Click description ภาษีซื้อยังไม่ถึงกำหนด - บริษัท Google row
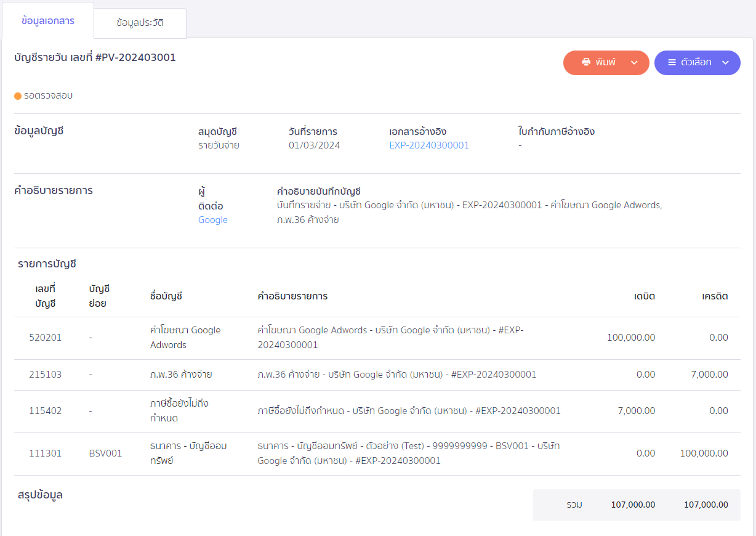Screen dimensions: 756x536 click(x=409, y=411)
